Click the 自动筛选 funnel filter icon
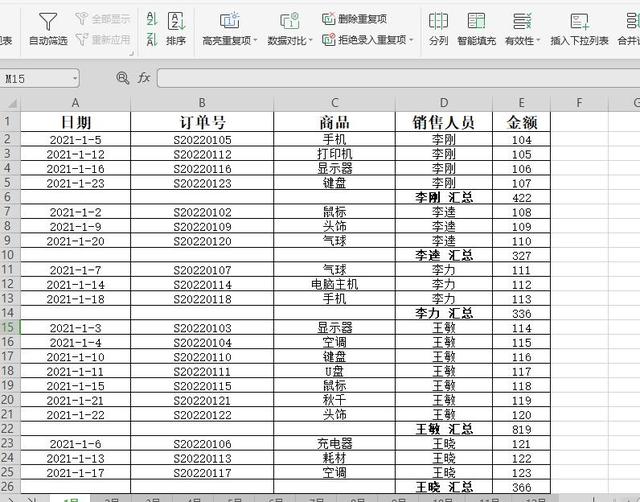The image size is (640, 502). tap(48, 21)
